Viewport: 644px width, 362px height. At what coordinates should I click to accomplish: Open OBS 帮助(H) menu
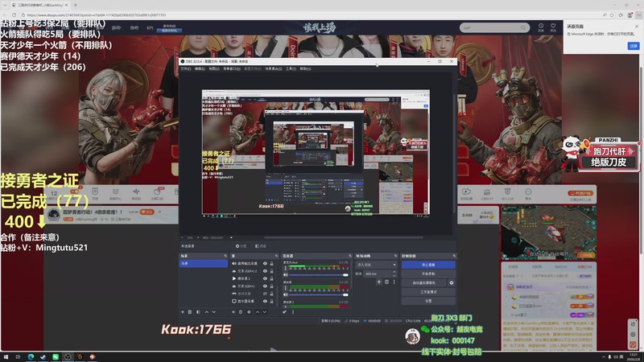point(305,68)
